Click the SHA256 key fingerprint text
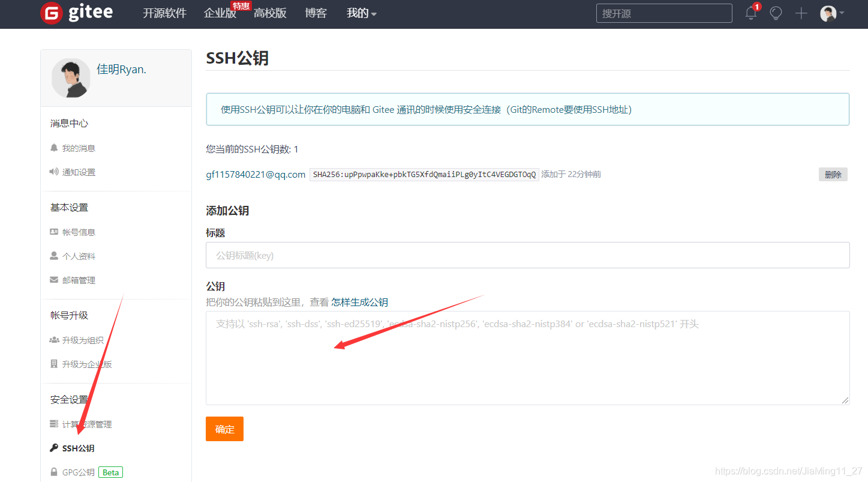 pos(424,175)
